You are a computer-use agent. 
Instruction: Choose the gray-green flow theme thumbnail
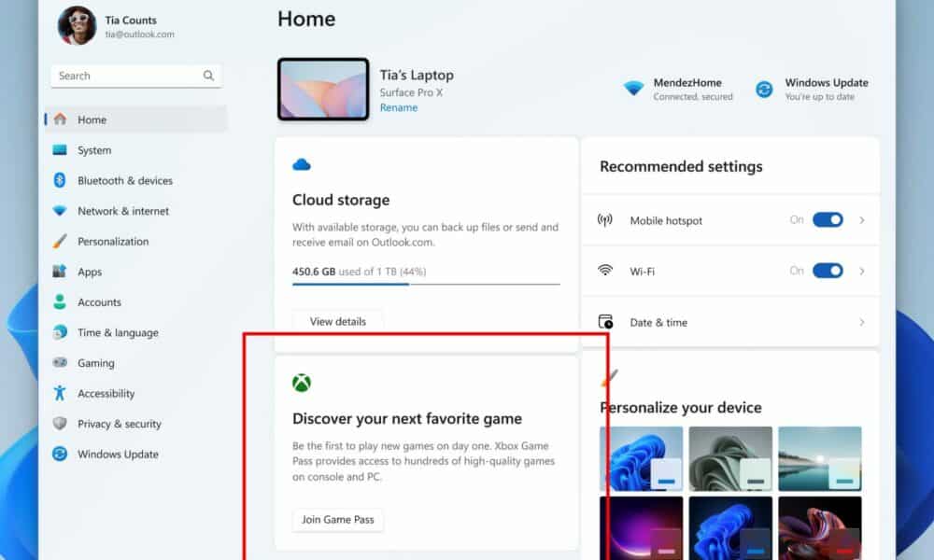tap(730, 458)
